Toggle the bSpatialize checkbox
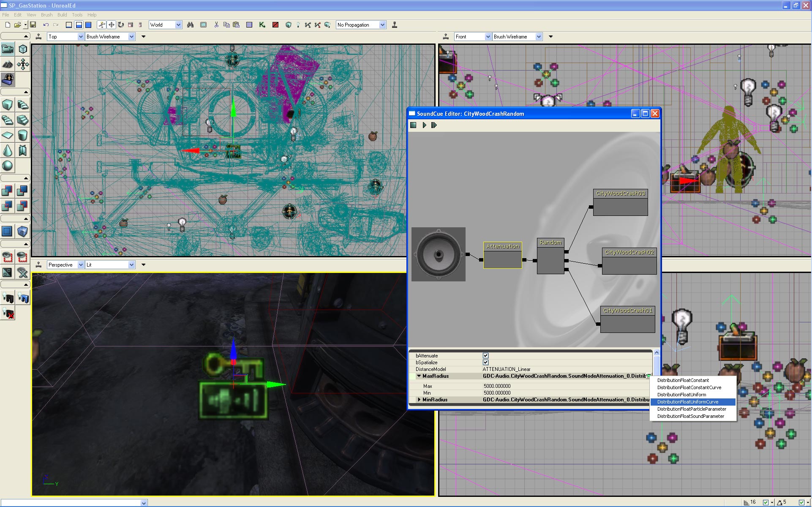812x507 pixels. [485, 363]
